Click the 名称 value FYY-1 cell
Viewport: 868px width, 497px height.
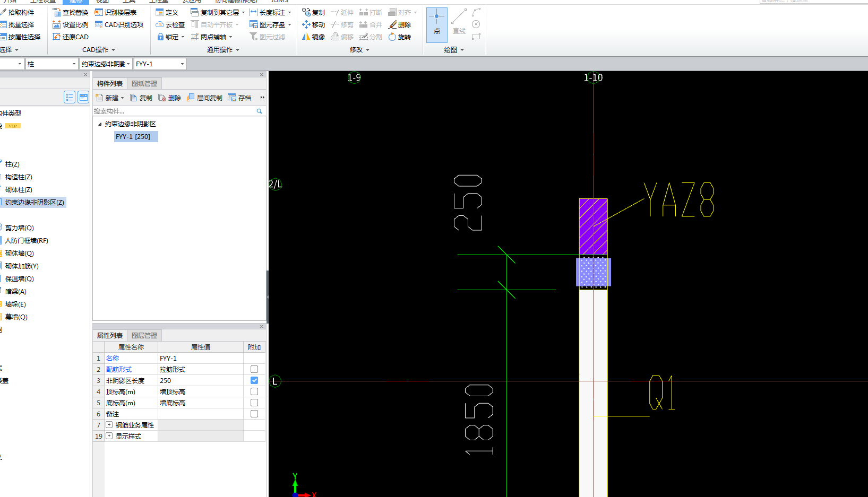coord(201,358)
